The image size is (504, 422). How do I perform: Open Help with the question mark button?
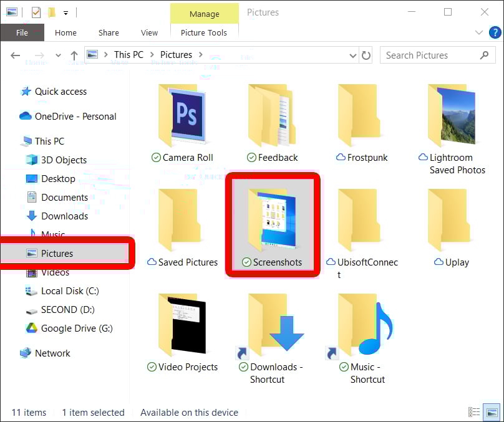[x=495, y=32]
